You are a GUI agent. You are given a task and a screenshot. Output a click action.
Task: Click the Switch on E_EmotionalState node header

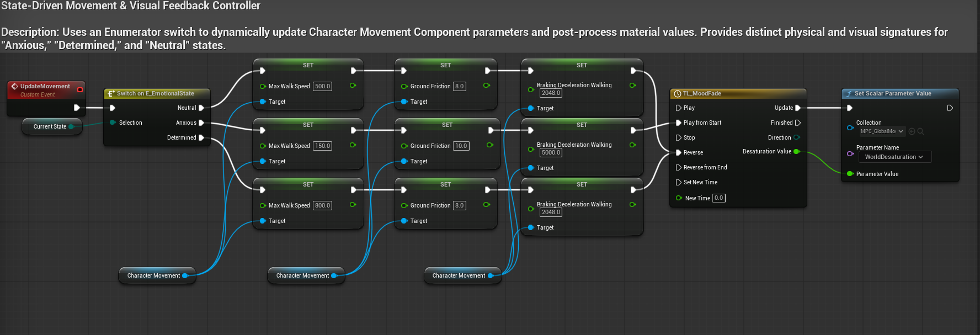pyautogui.click(x=157, y=93)
